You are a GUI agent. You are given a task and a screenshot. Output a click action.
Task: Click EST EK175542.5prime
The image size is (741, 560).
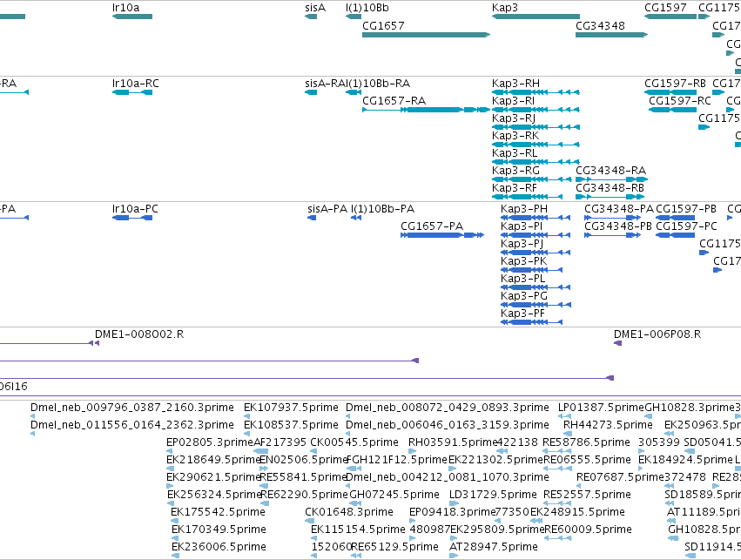pos(174,522)
